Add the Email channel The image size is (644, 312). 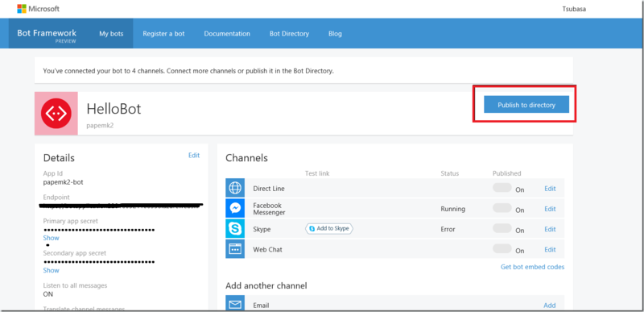(550, 306)
